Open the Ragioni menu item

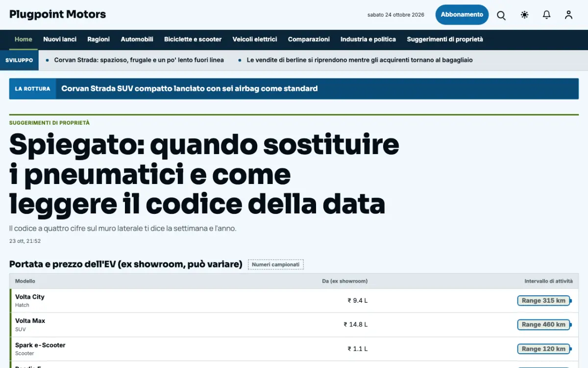click(98, 39)
